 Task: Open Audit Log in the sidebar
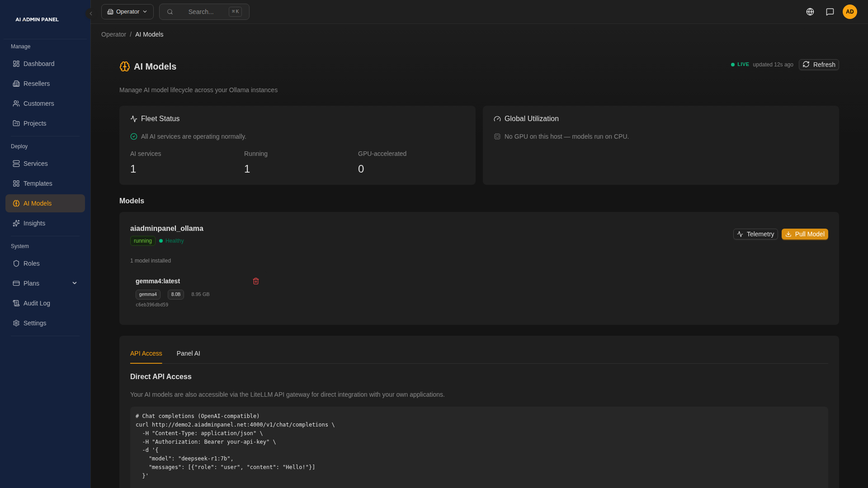coord(45,303)
